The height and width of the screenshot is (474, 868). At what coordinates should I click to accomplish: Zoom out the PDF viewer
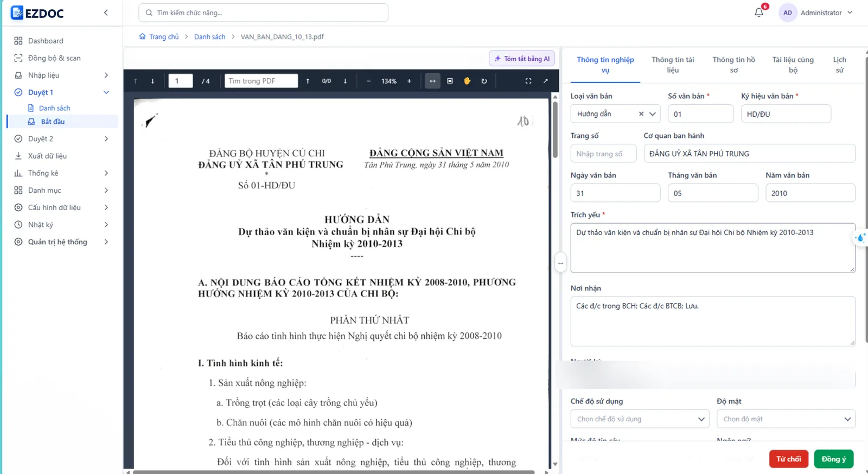point(368,81)
